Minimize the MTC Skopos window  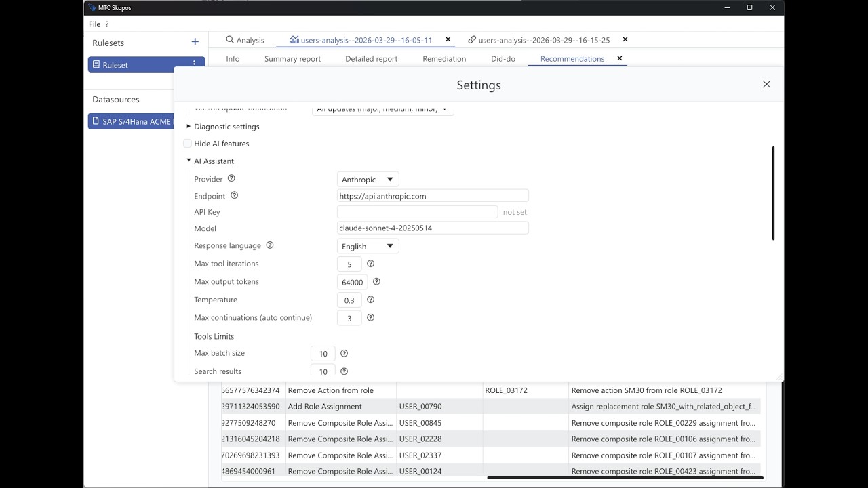click(726, 7)
